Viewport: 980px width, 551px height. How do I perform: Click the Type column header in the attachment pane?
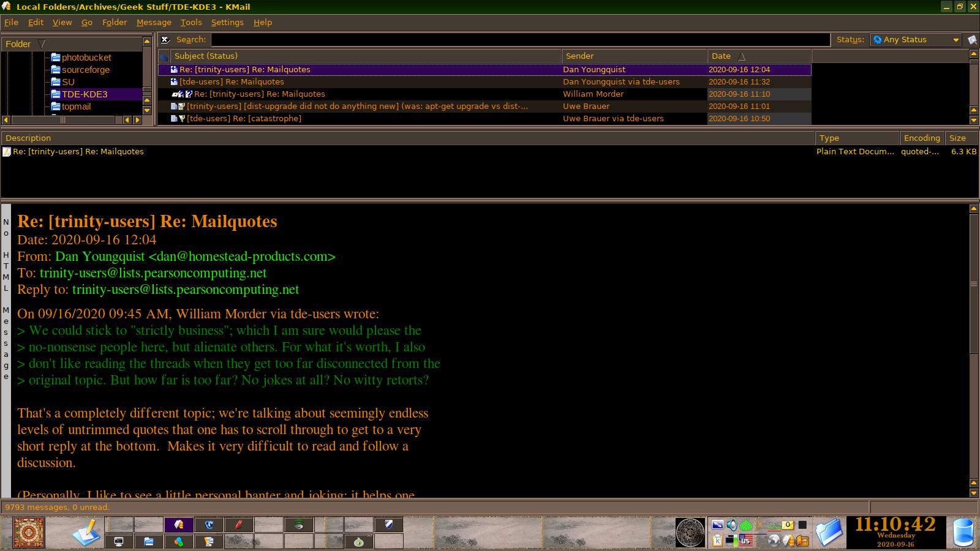(x=857, y=138)
